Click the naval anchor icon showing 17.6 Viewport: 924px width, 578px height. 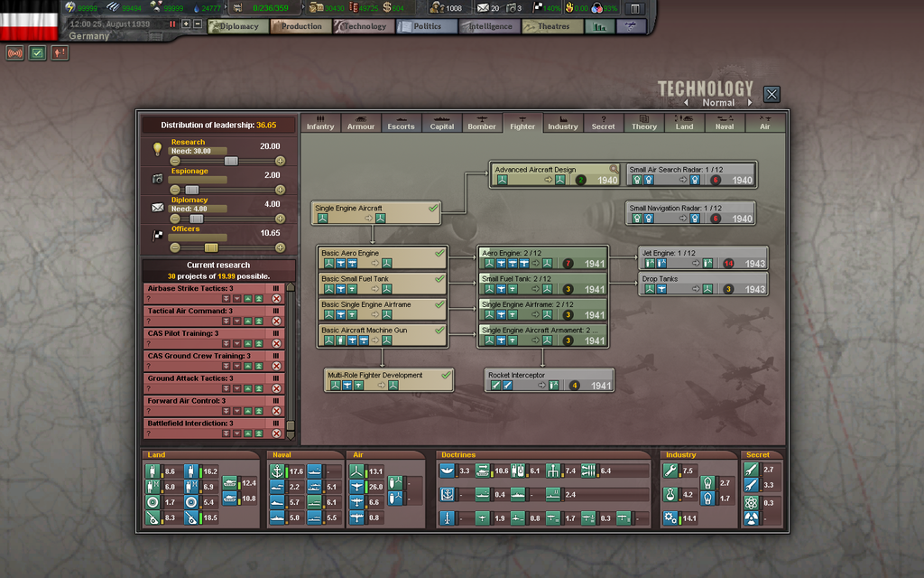278,471
